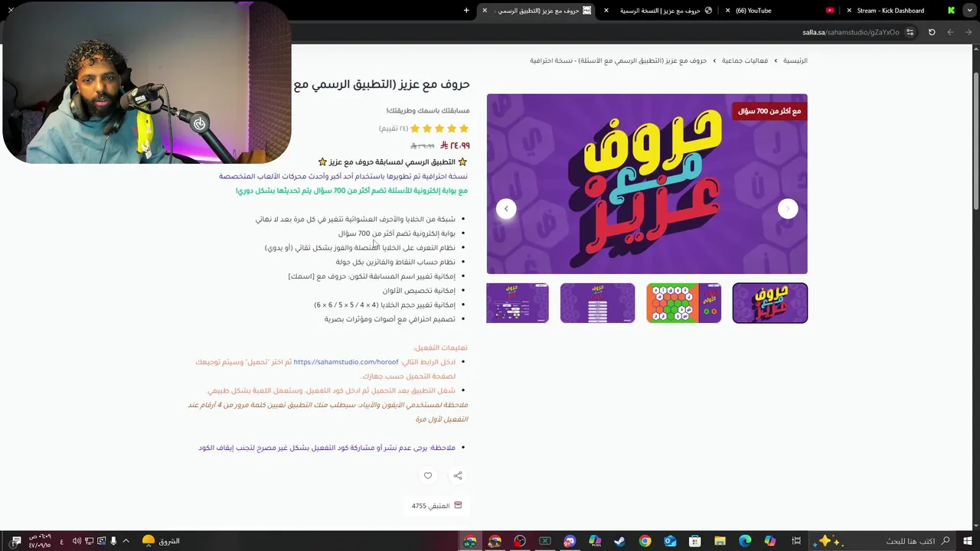Share the product with share icon
980x551 pixels.
458,476
